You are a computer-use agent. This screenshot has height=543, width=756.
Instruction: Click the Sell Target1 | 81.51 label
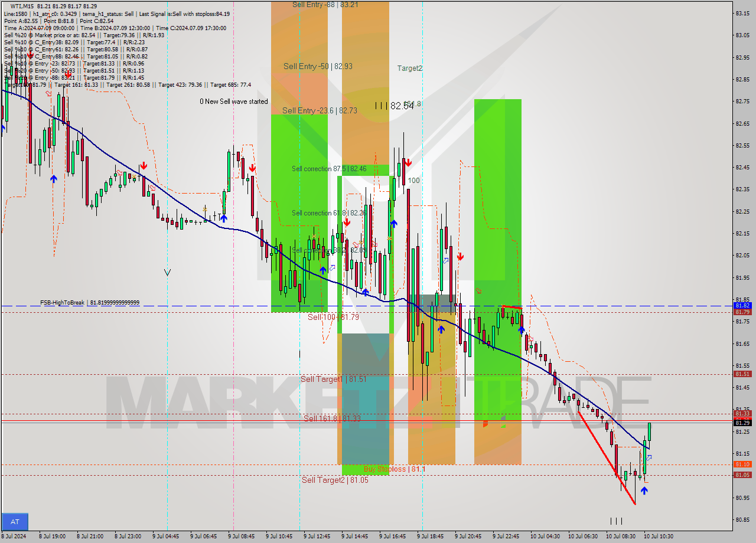coord(334,379)
